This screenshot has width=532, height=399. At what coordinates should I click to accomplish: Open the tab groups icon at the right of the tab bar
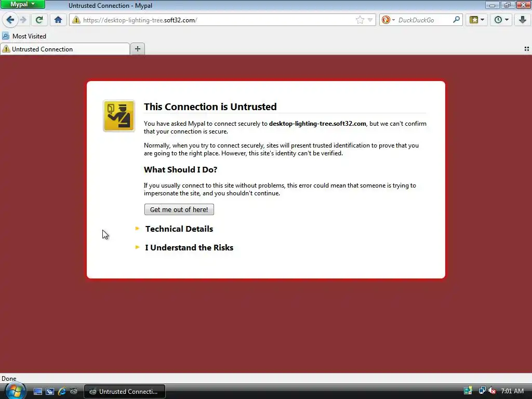click(x=527, y=49)
